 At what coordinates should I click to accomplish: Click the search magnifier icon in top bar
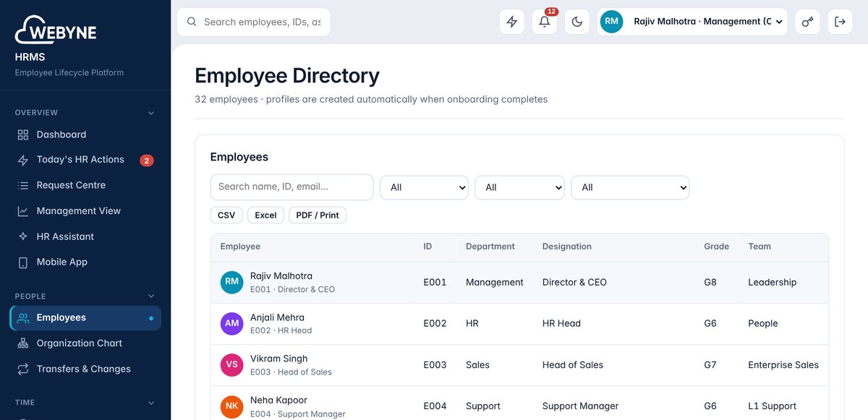click(192, 22)
